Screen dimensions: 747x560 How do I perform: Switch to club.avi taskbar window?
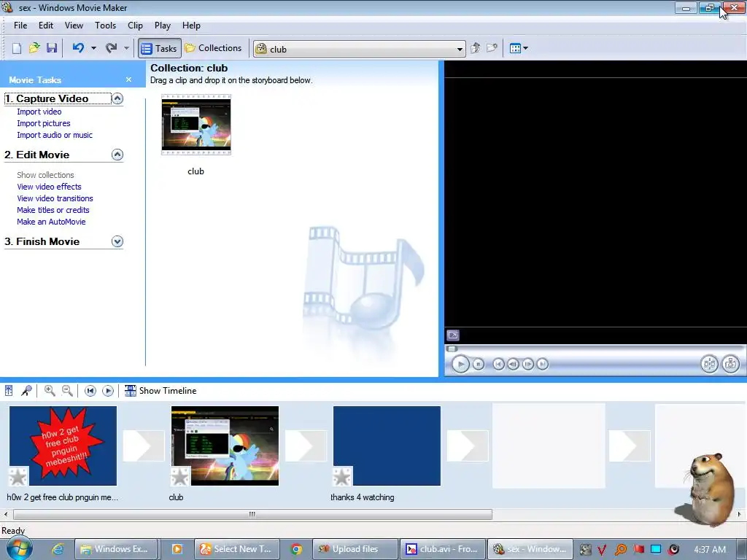coord(443,549)
